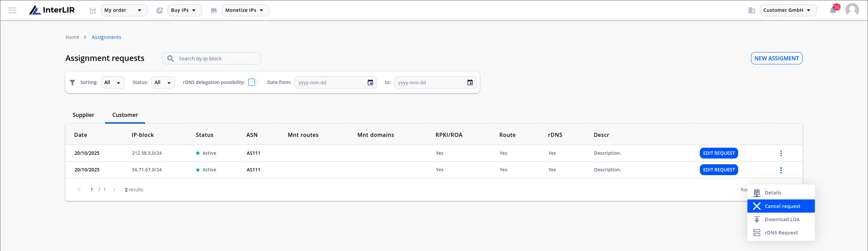
Task: Click the store icon beside Monetize IPs
Action: point(214,11)
